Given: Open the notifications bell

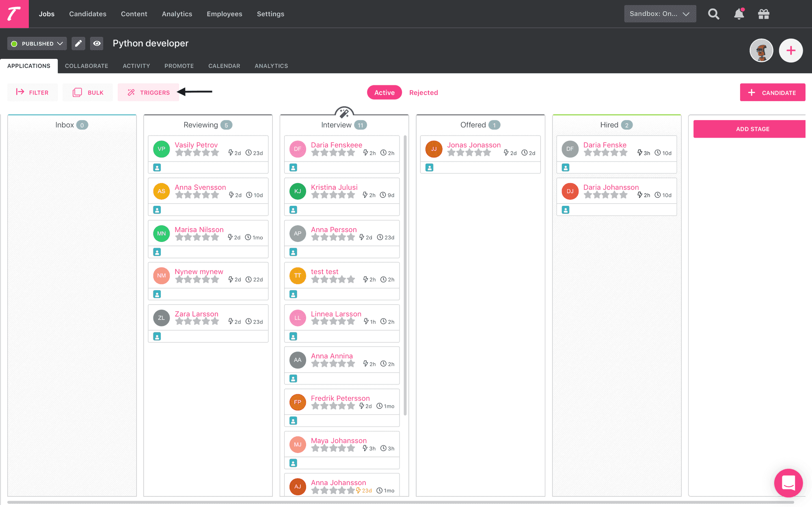Looking at the screenshot, I should coord(739,14).
